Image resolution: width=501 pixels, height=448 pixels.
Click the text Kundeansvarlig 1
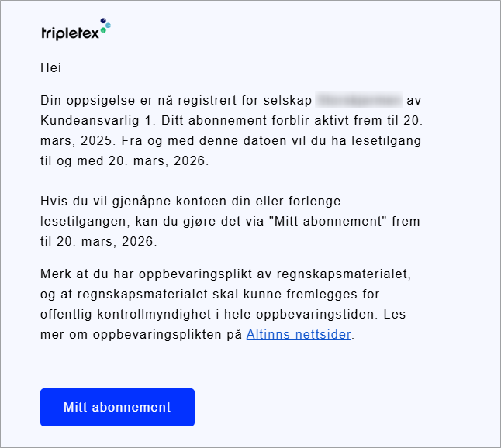(x=96, y=121)
